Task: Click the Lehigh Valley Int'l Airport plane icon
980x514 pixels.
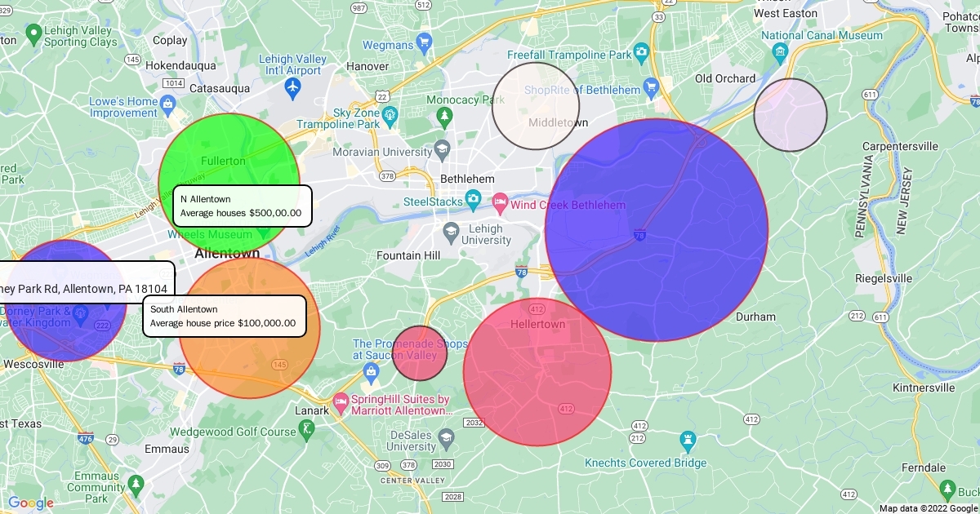Action: [x=293, y=86]
